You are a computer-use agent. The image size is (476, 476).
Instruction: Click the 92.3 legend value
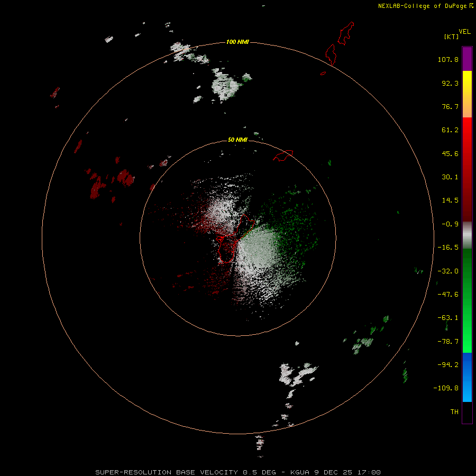(x=450, y=83)
